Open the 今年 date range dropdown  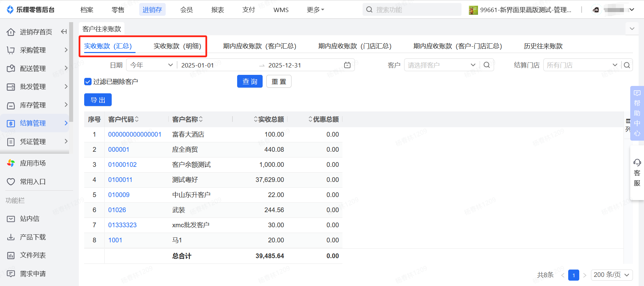pos(151,65)
